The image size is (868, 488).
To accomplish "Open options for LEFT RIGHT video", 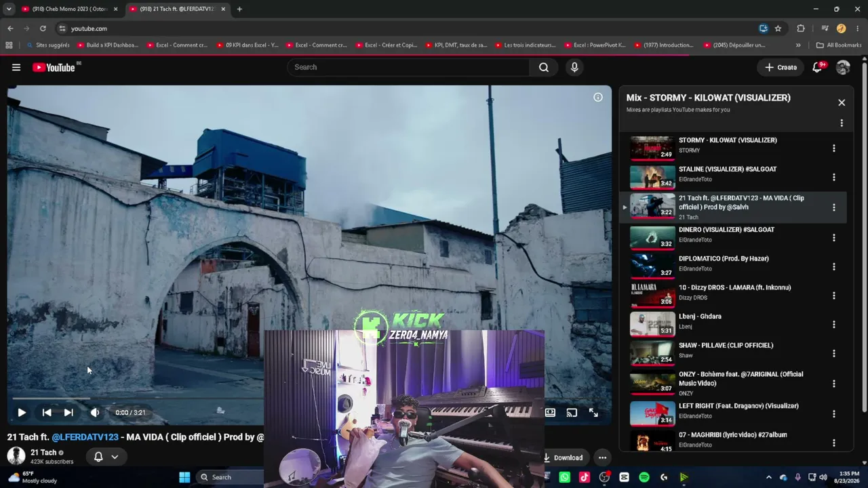I will click(834, 414).
